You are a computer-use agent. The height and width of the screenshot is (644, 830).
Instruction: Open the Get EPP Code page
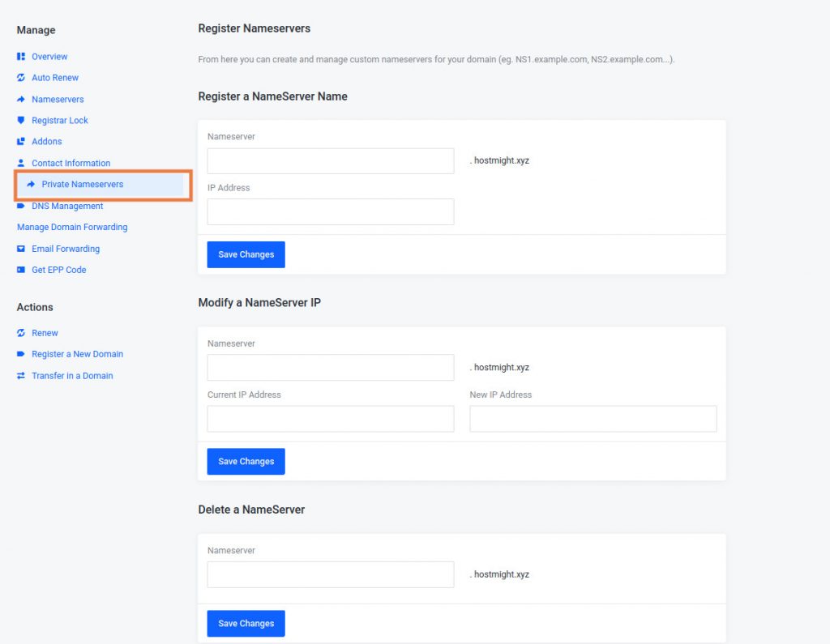click(58, 270)
